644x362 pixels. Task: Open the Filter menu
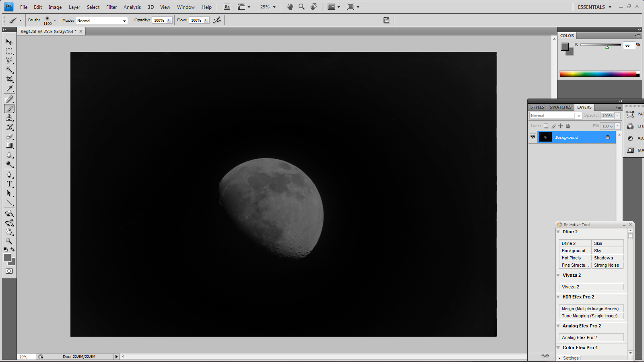click(111, 7)
